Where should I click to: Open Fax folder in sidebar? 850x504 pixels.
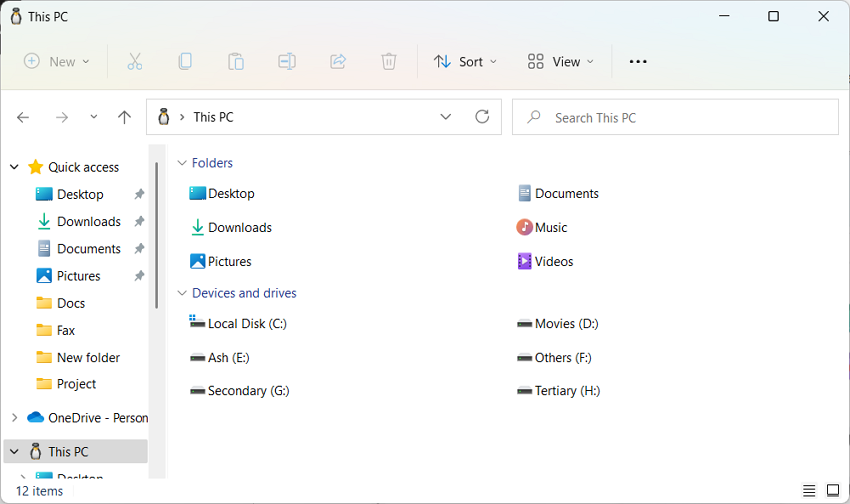tap(66, 330)
